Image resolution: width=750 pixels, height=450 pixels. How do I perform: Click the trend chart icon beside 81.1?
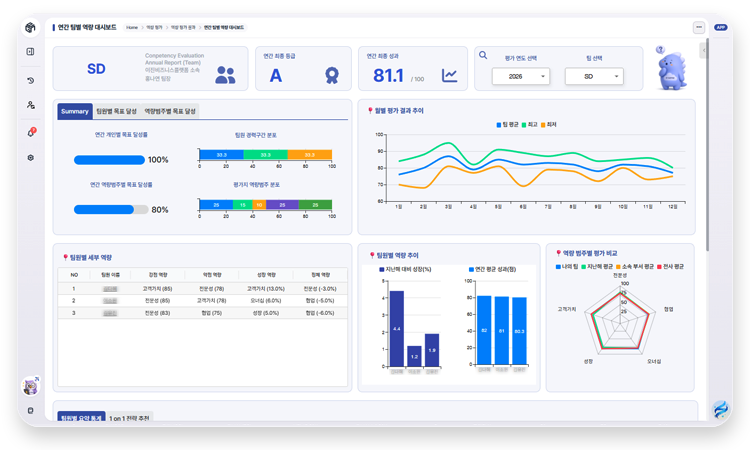(449, 75)
